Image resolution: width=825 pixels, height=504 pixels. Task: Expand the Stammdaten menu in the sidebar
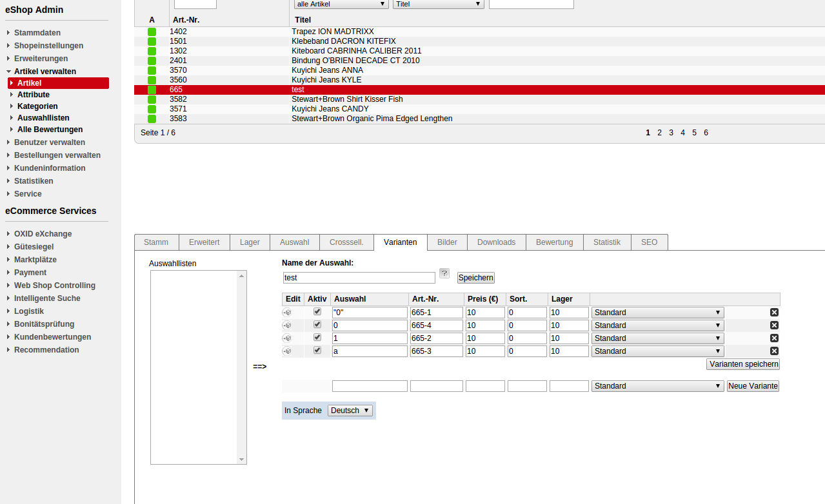tap(37, 33)
